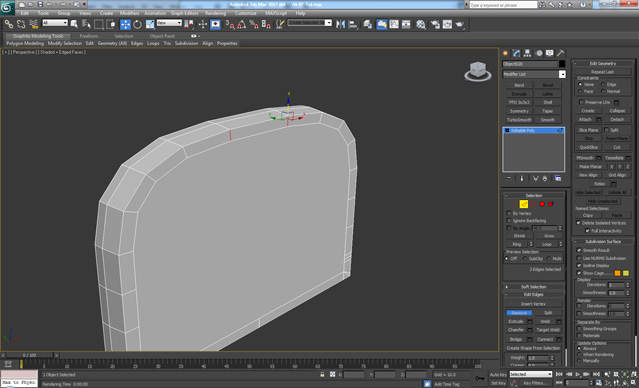Open the Hierarchy command panel tab

pos(527,53)
